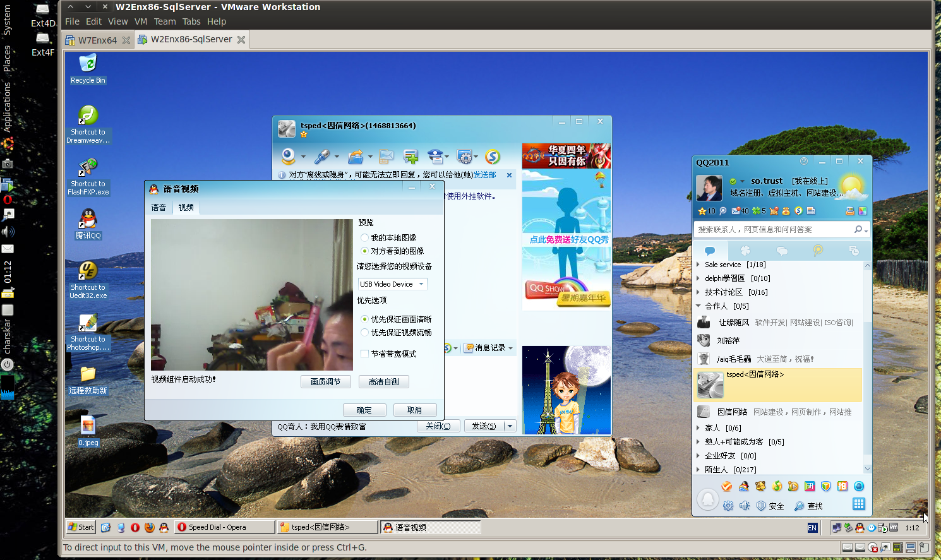Click the EN language indicator in taskbar

pos(812,528)
